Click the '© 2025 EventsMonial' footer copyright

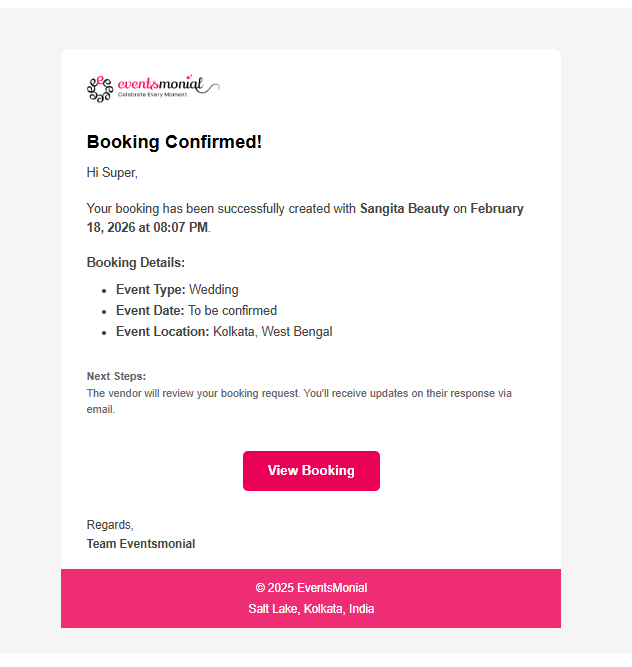click(x=311, y=588)
